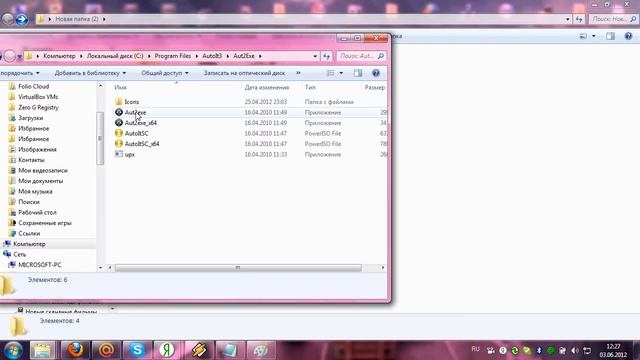Open view options dropdown arrow
The height and width of the screenshot is (360, 640).
tap(341, 73)
